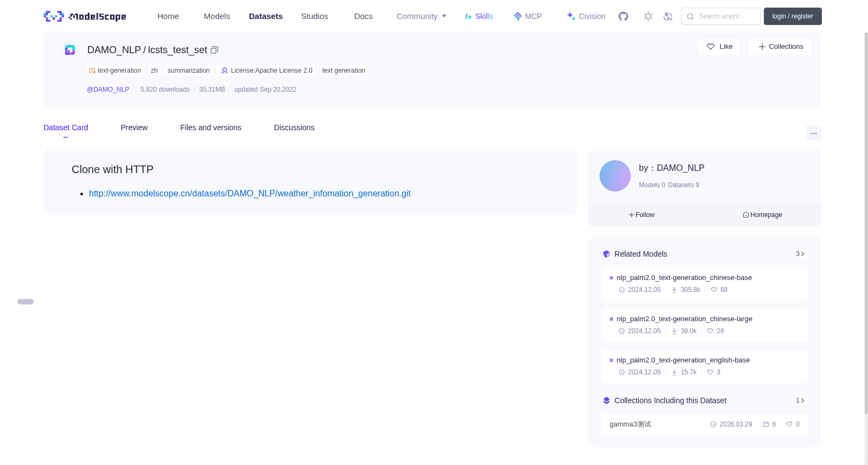The width and height of the screenshot is (868, 465).
Task: Select the Dataset Card tab
Action: 66,128
